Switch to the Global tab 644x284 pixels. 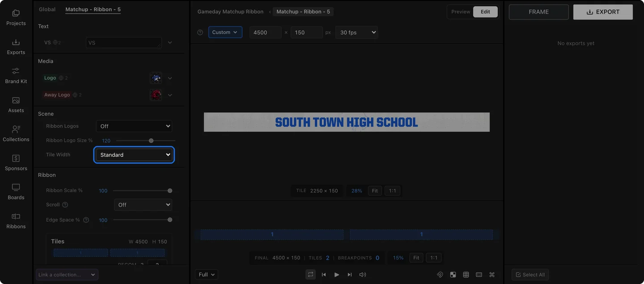click(47, 9)
